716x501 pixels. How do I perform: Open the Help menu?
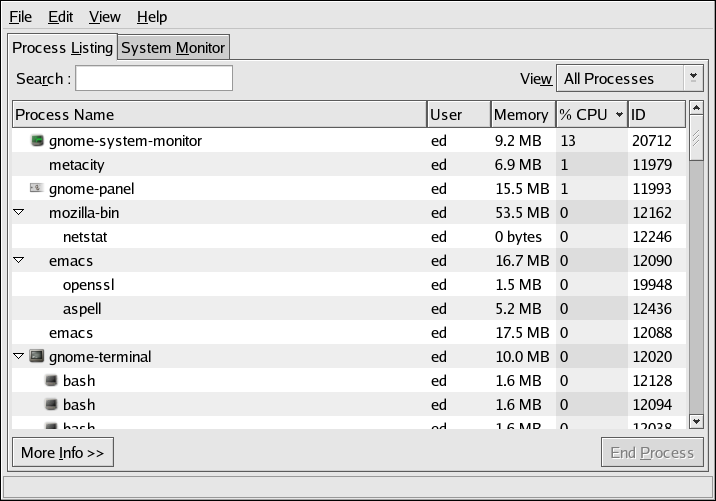point(152,17)
